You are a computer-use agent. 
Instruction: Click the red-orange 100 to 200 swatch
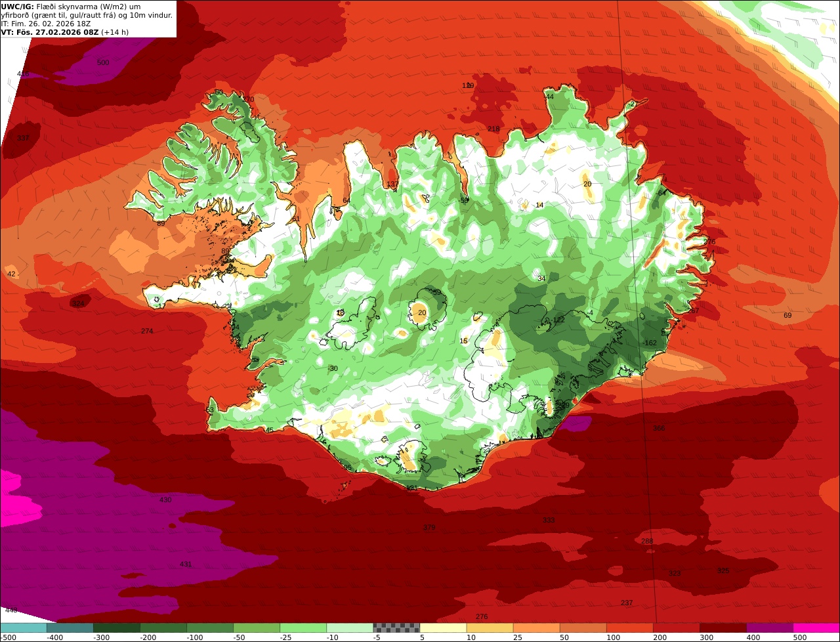coord(629,628)
